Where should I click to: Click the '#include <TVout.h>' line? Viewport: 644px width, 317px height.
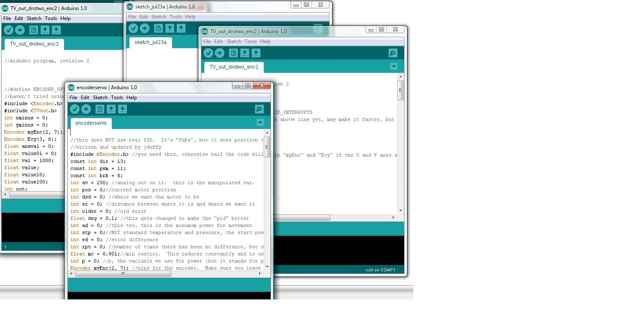point(30,111)
